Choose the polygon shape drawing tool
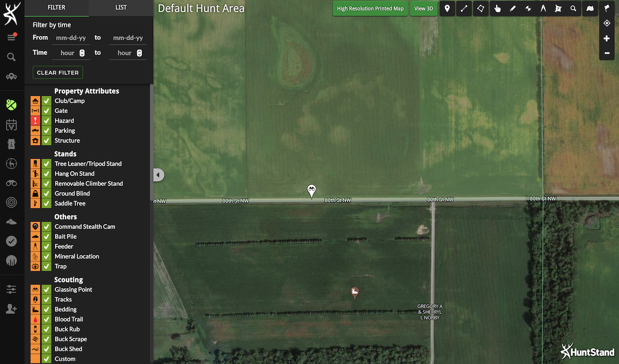Screen dimensions: 619x364 click(480, 9)
